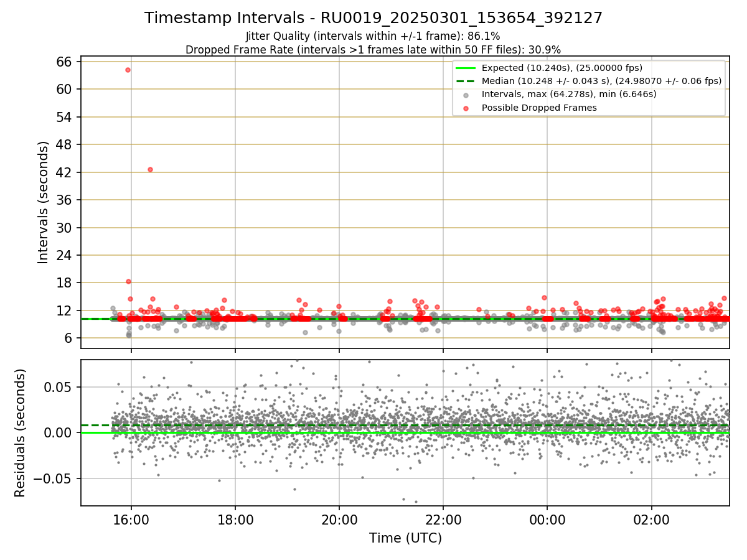This screenshot has height=560, width=747.
Task: Click the y-axis tick label "66"
Action: (x=65, y=62)
